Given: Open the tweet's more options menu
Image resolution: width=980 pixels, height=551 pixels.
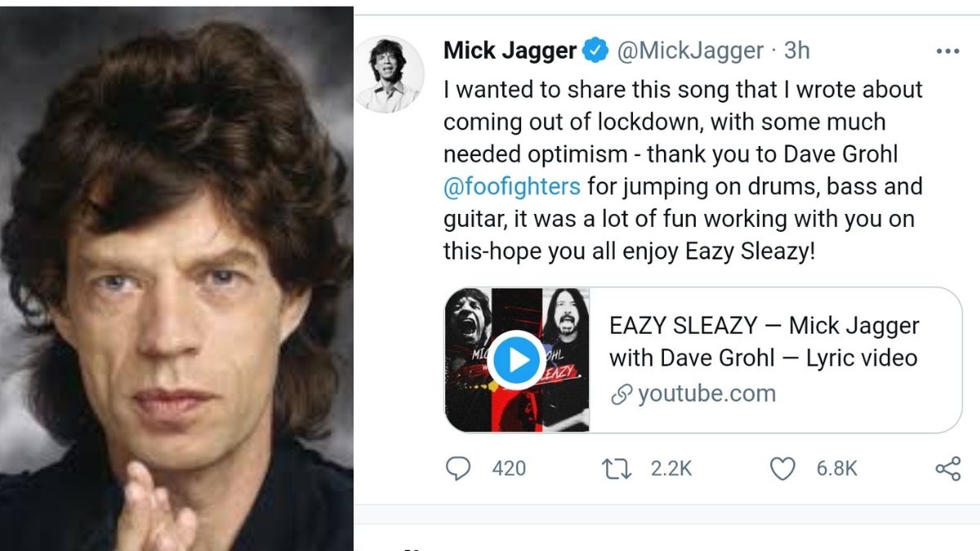Looking at the screenshot, I should [x=947, y=51].
